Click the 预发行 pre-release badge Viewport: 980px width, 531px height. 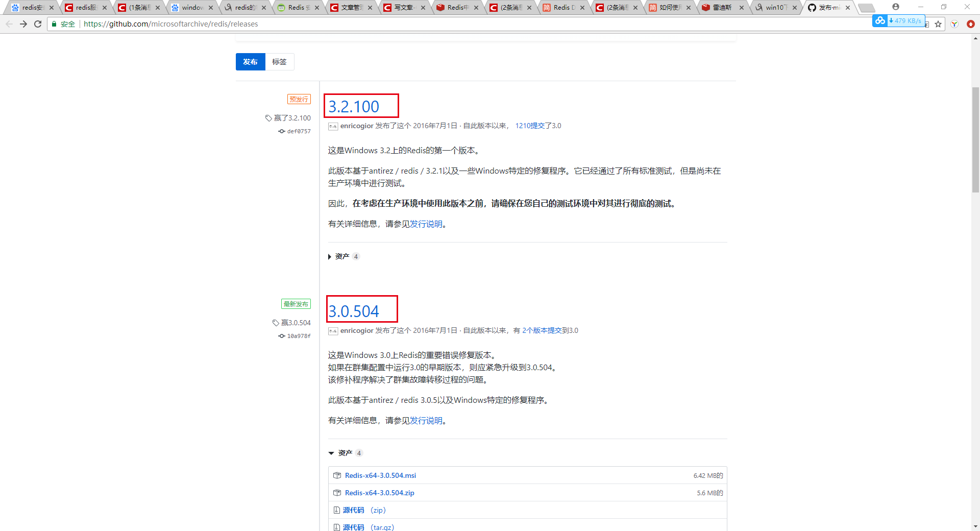[299, 99]
